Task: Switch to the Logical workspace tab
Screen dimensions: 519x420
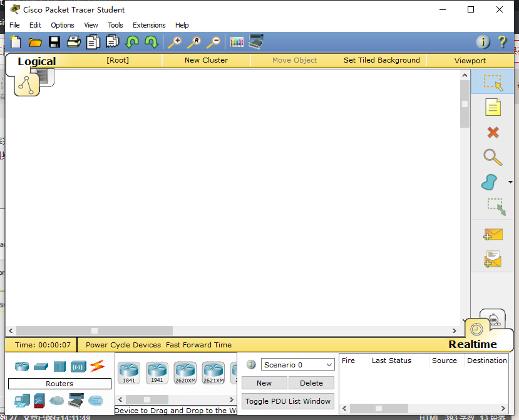Action: click(x=36, y=61)
